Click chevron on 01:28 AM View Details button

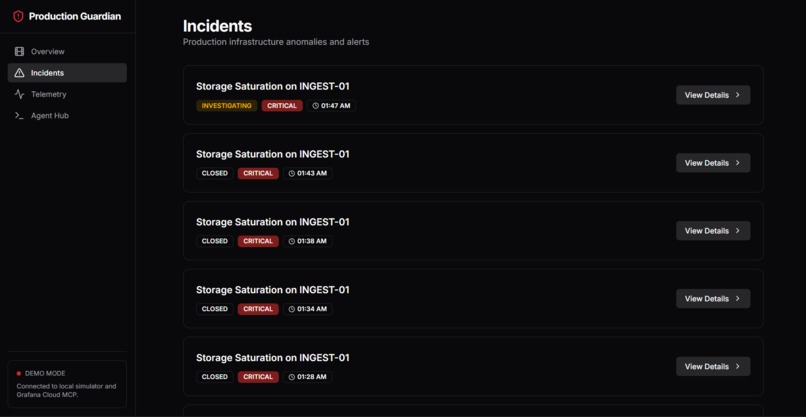[738, 367]
